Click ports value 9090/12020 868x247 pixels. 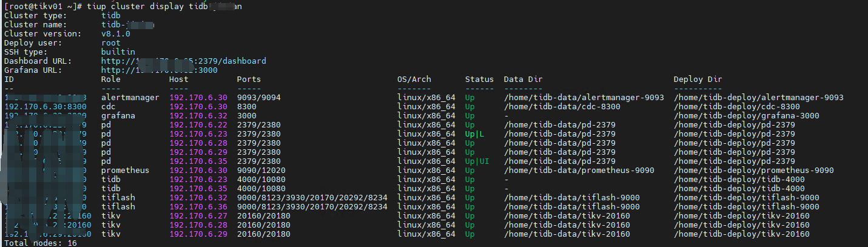click(261, 171)
